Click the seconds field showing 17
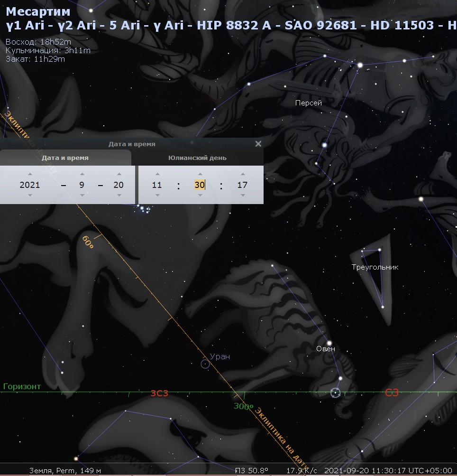The height and width of the screenshot is (476, 457). coord(242,185)
